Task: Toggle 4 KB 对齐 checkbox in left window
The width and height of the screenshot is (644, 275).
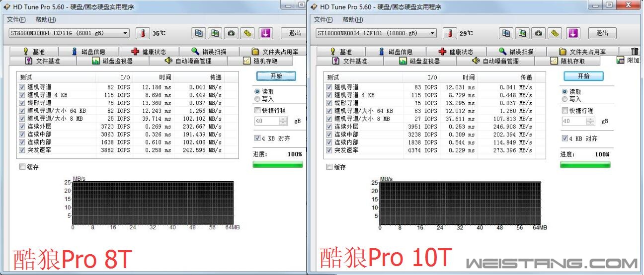Action: point(257,138)
